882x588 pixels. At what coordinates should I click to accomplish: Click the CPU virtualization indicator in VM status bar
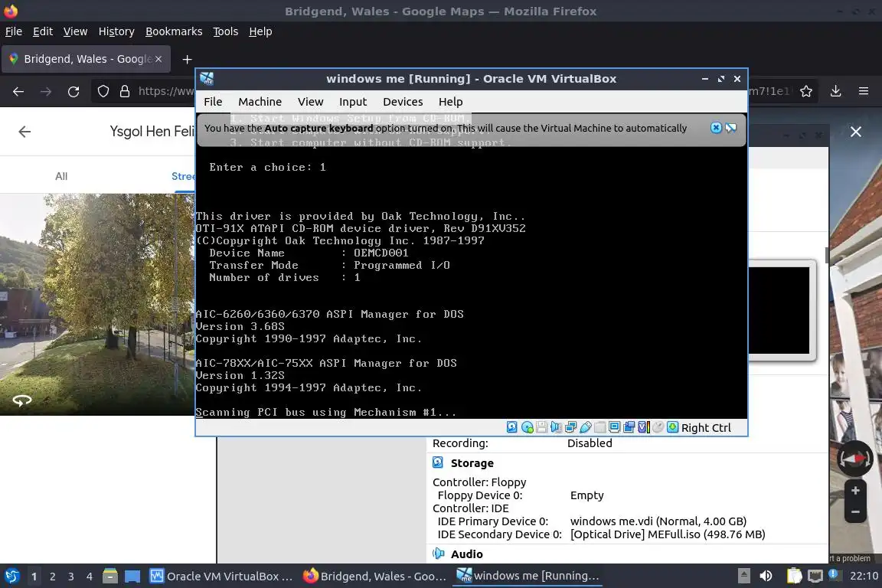643,427
